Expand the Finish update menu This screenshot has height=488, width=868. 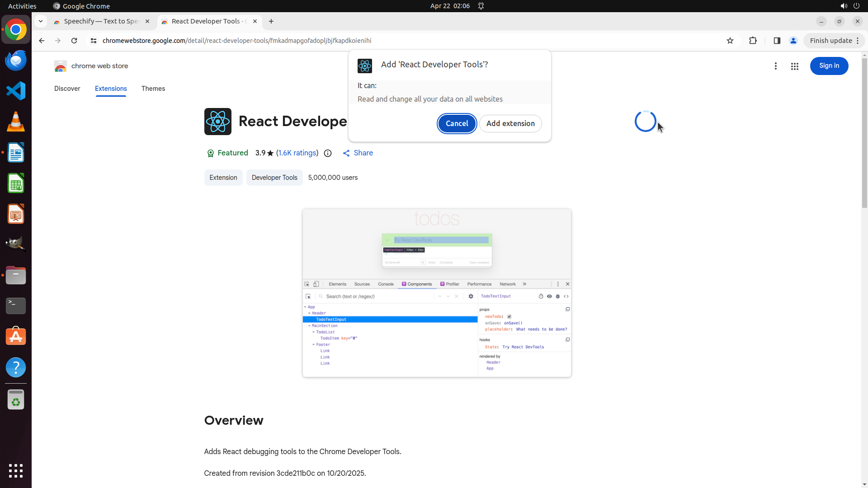point(834,41)
